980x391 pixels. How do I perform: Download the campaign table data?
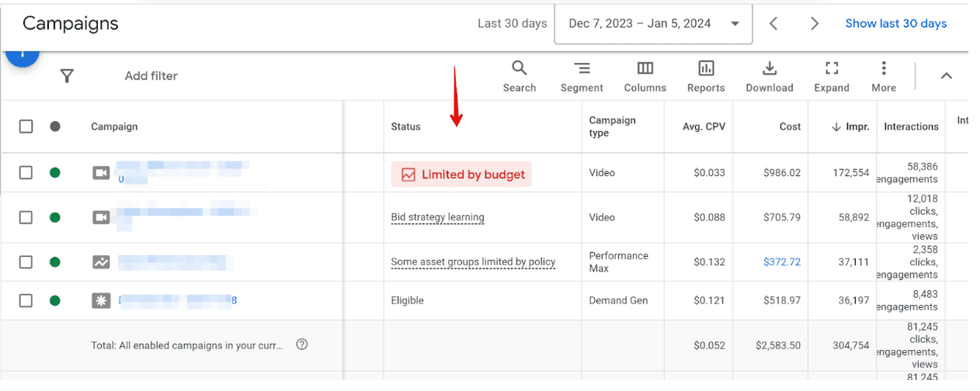click(x=769, y=76)
